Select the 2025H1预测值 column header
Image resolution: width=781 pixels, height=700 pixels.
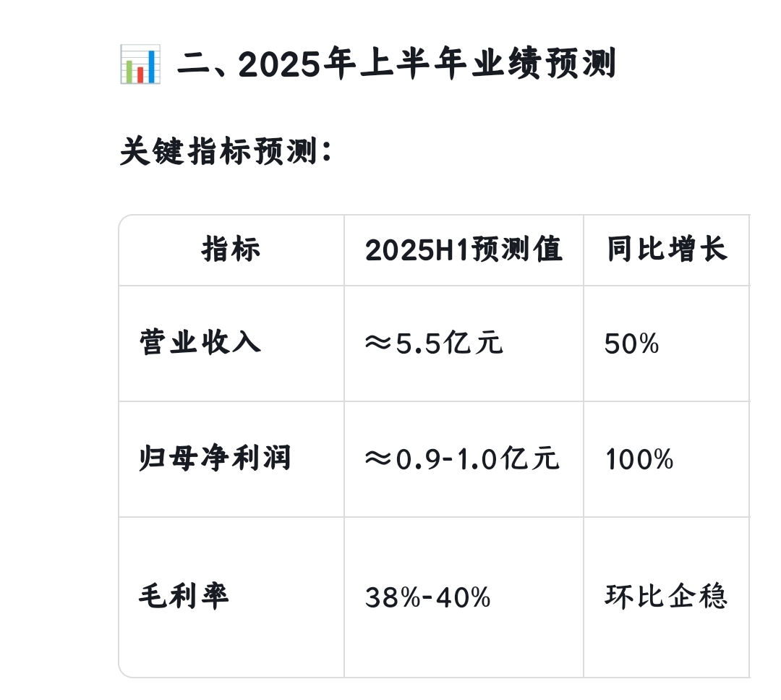pyautogui.click(x=464, y=249)
